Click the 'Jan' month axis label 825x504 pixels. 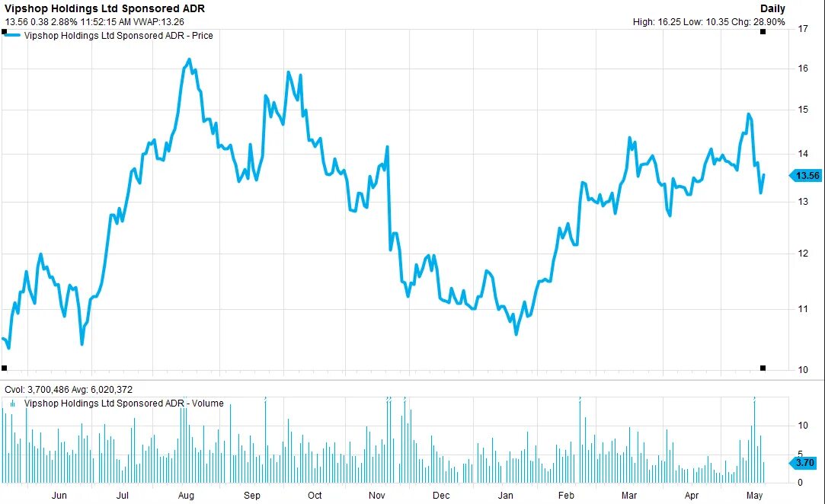(506, 496)
